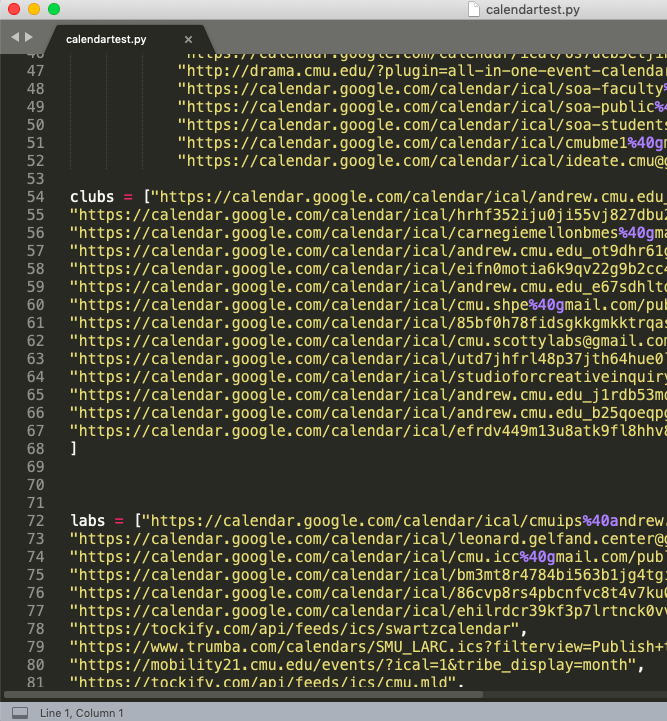Click the previous tab left arrow
The image size is (667, 721).
point(15,37)
